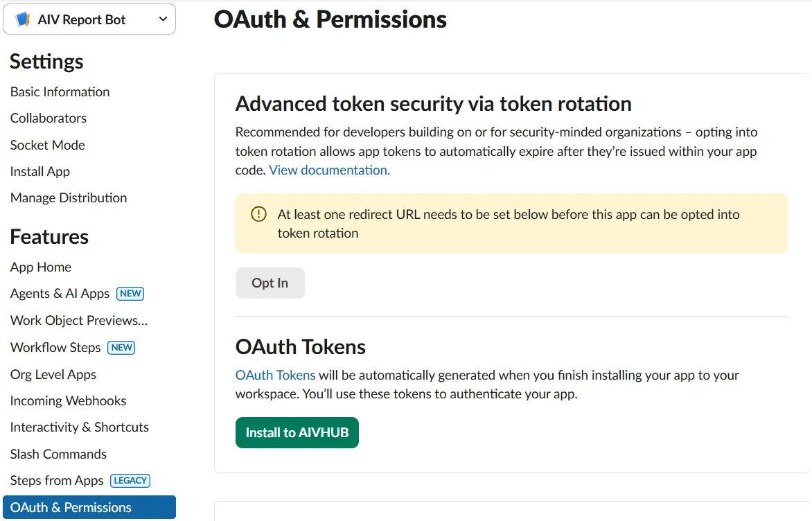Open Manage Distribution page

pos(69,197)
